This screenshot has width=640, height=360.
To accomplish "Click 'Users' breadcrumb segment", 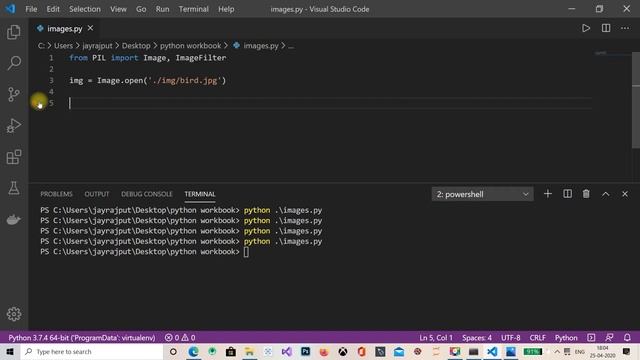I will coord(63,46).
